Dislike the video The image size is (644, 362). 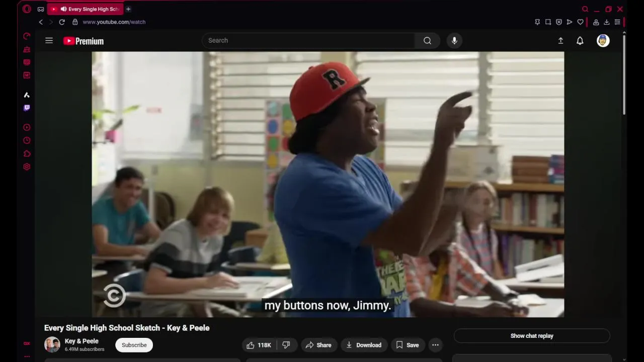pyautogui.click(x=286, y=345)
